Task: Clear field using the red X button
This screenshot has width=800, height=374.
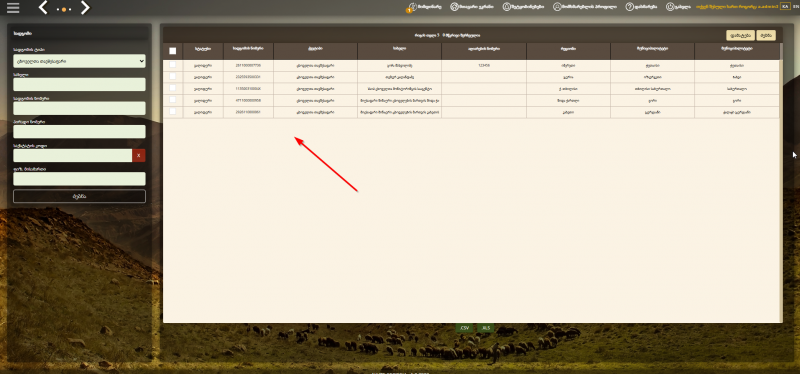Action: pyautogui.click(x=139, y=155)
